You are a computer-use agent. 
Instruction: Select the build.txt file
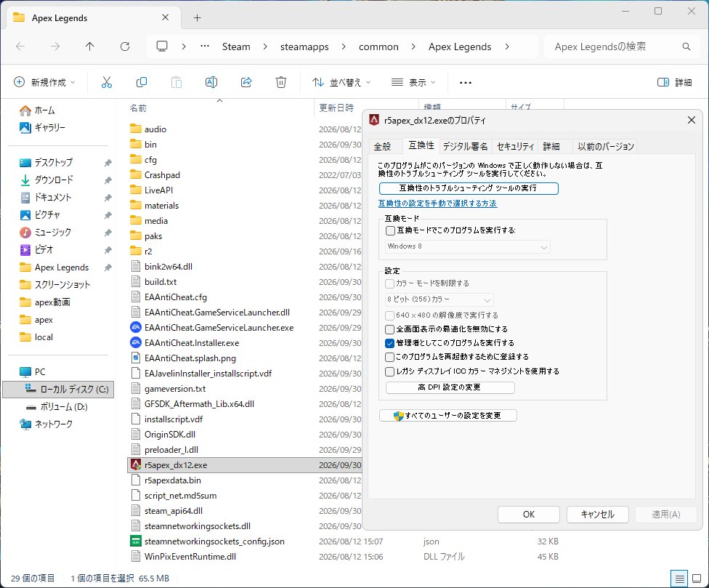(x=153, y=282)
